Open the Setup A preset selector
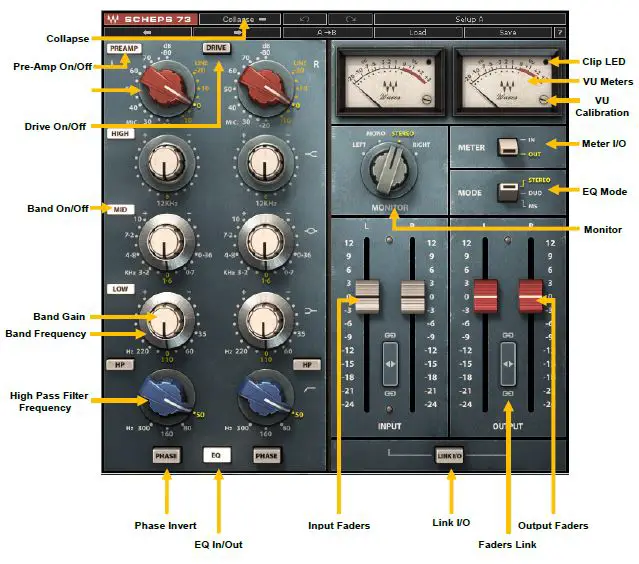The image size is (639, 564). click(469, 19)
